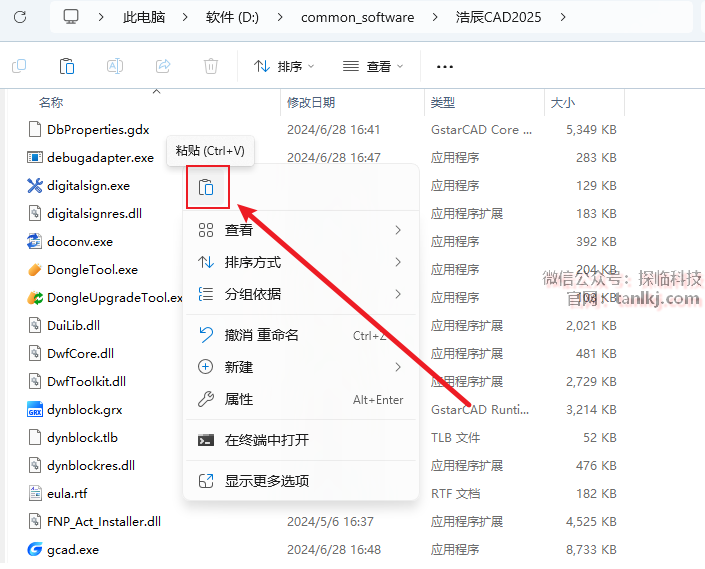
Task: Expand chevron after 软件 (D:) in breadcrumb
Action: (x=280, y=17)
